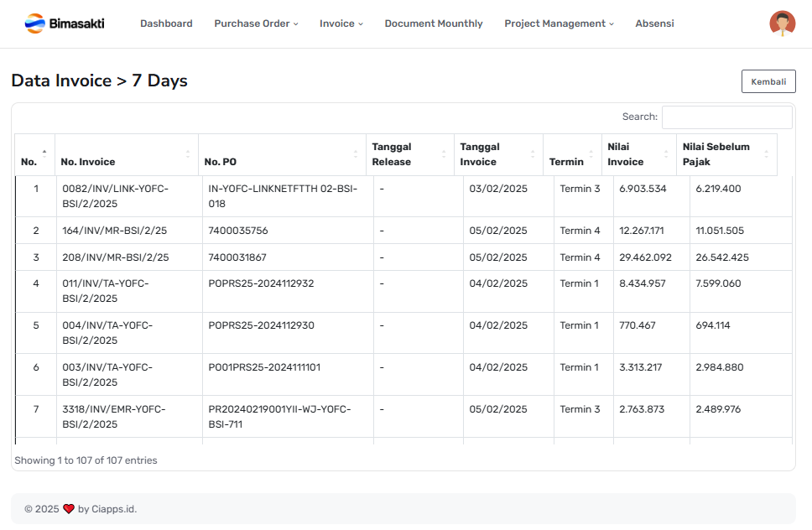Open the user profile avatar
812x530 pixels.
(782, 23)
